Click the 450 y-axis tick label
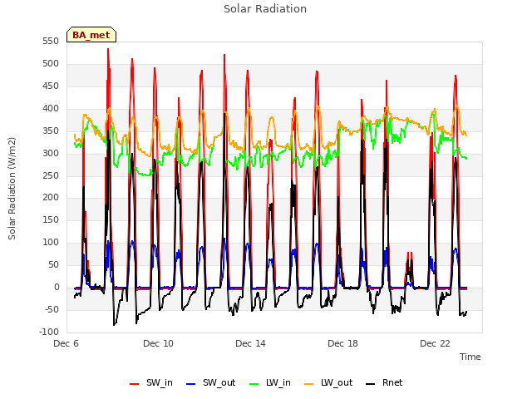 coord(51,86)
